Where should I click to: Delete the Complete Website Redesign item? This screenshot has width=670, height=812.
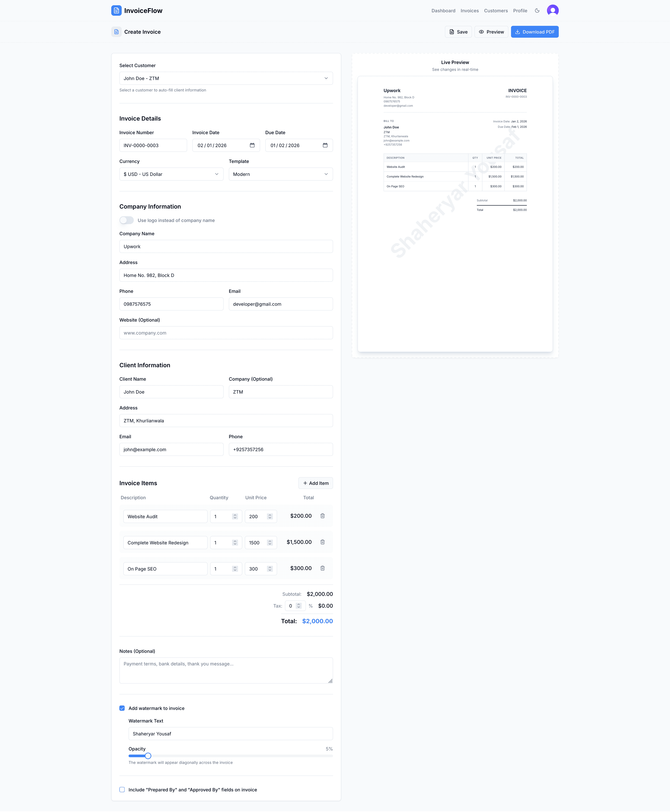(323, 542)
